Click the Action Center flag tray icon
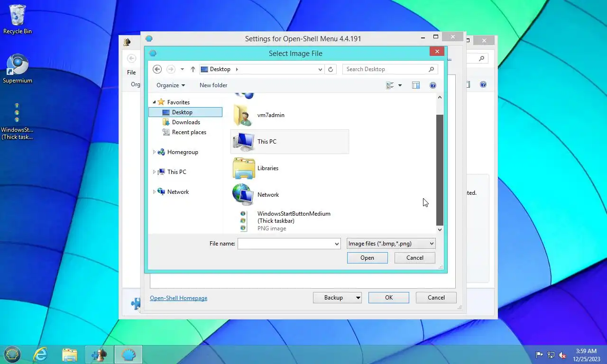 tap(539, 355)
